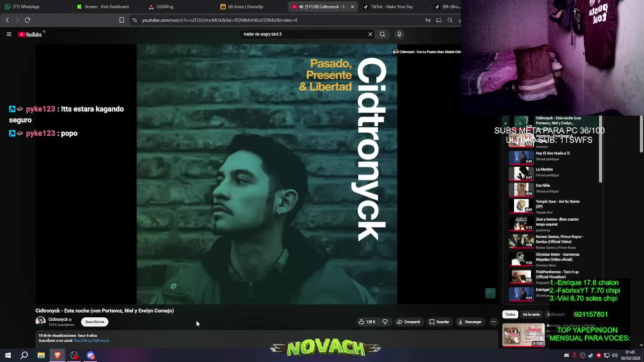This screenshot has width=644, height=362.
Task: Select the YouTube URL in the address bar
Action: pos(219,20)
